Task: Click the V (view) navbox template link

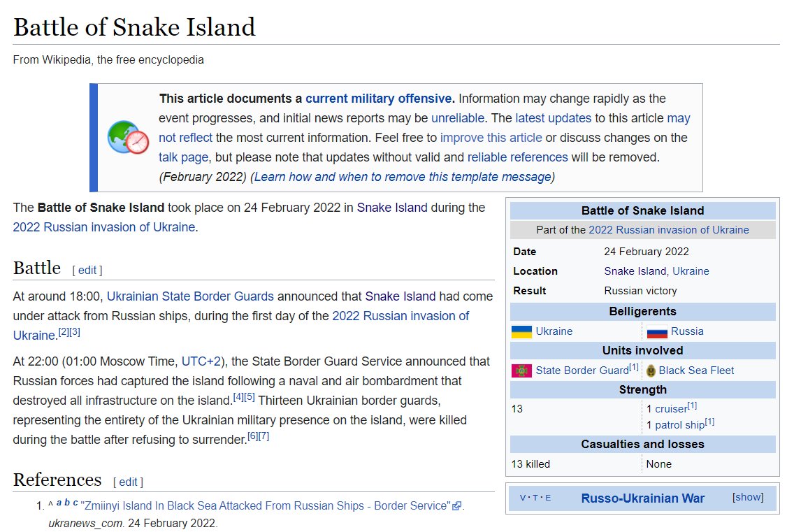Action: click(523, 498)
